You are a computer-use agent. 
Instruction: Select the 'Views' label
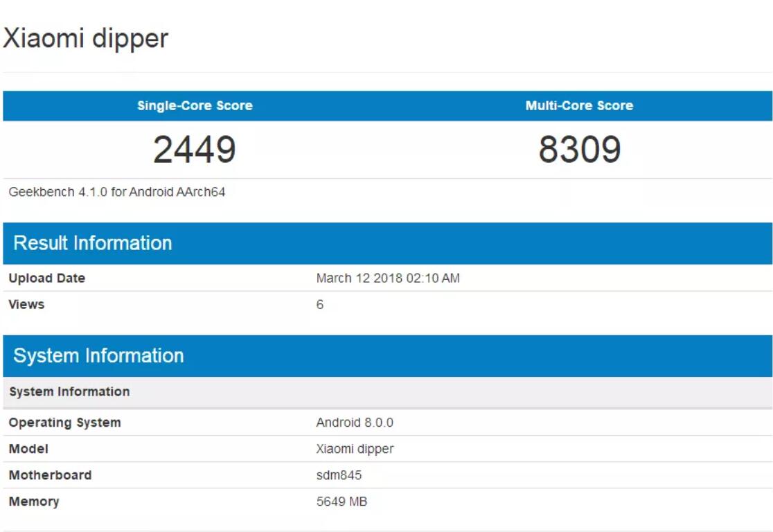click(26, 304)
